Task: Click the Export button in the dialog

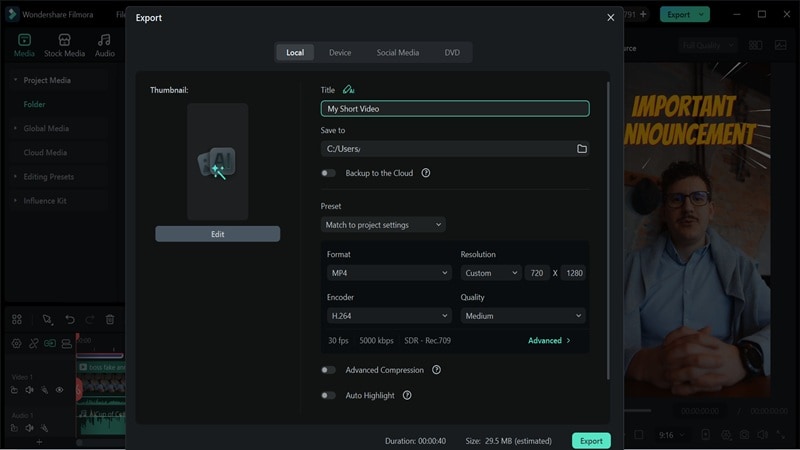Action: 591,441
